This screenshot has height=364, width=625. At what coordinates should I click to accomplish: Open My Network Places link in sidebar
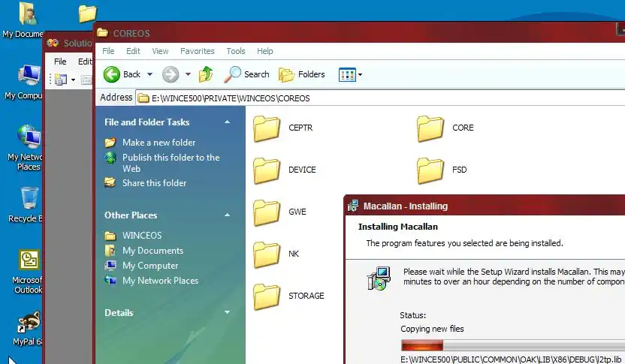160,281
